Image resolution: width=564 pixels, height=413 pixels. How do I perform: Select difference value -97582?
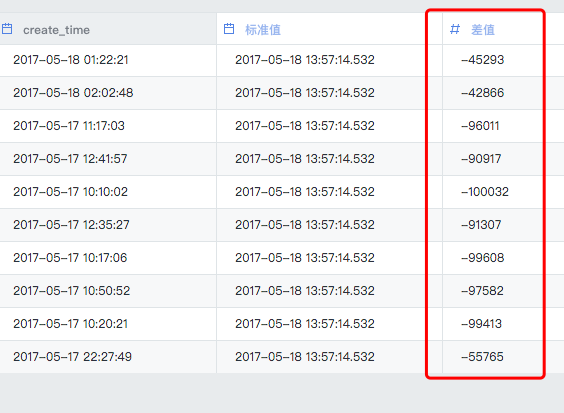click(482, 291)
